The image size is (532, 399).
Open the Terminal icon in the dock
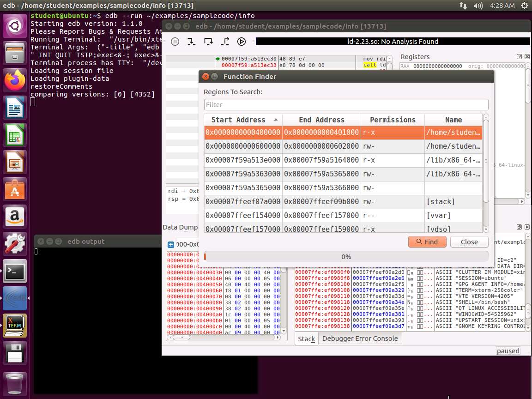[x=15, y=271]
